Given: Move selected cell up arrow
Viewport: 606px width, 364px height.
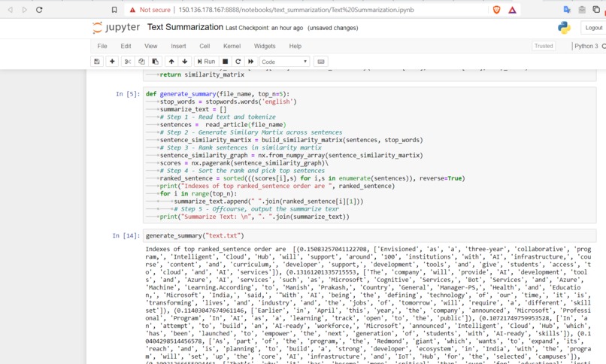Looking at the screenshot, I should (171, 62).
